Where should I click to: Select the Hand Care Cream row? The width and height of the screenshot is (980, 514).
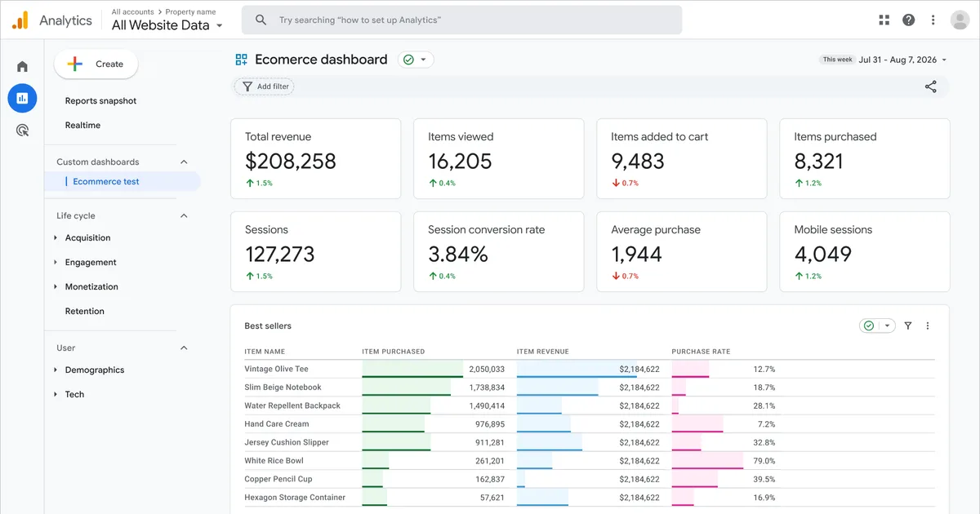pos(590,424)
